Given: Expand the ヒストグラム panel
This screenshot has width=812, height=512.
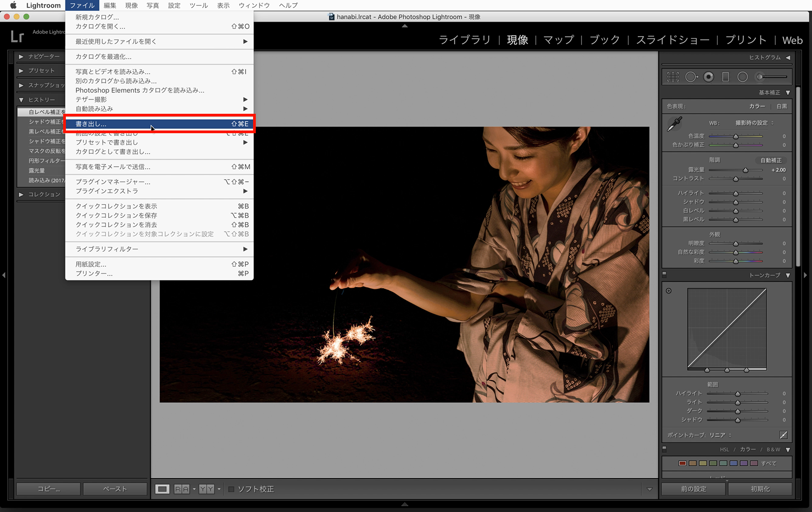Looking at the screenshot, I should click(788, 57).
